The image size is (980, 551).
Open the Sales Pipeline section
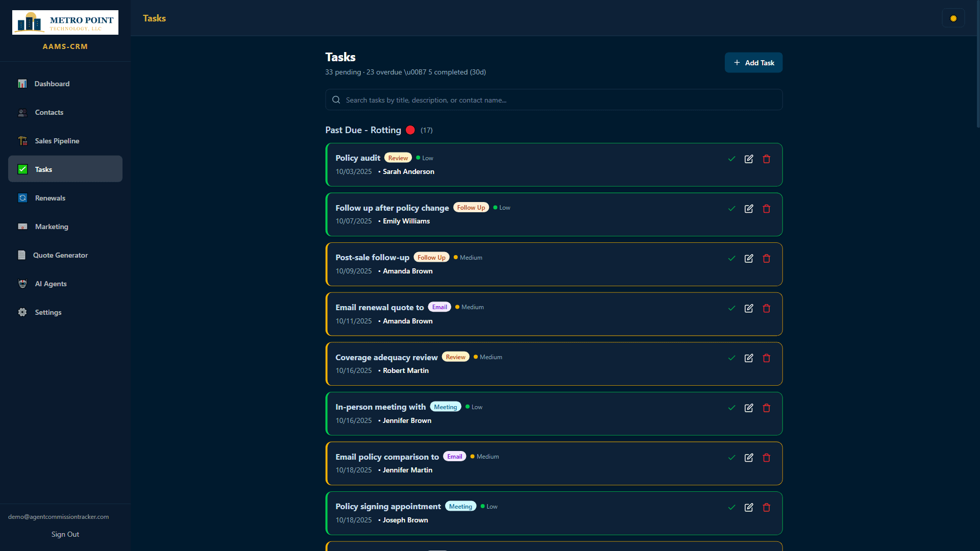click(57, 141)
